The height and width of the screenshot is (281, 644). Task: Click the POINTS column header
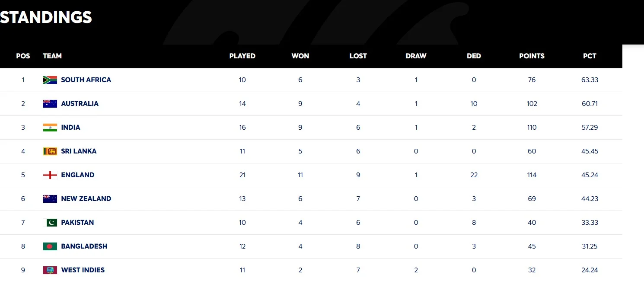[532, 56]
